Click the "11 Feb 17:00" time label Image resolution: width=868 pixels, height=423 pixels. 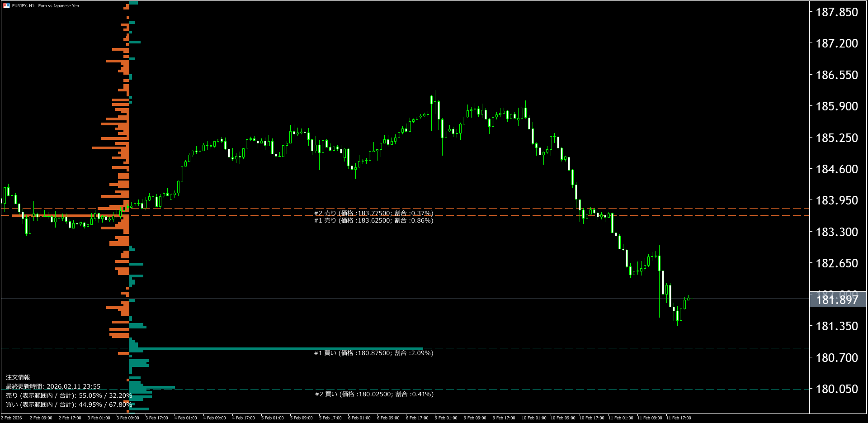click(679, 418)
